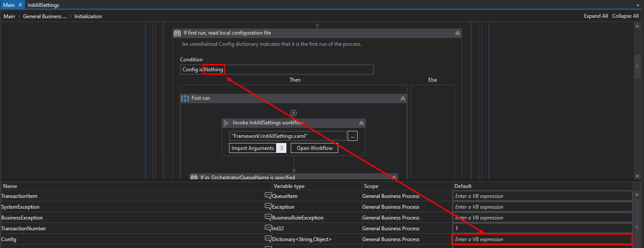The width and height of the screenshot is (644, 248).
Task: Collapse 'If in_OrchestratorQueueName is specified' activity
Action: tap(393, 177)
